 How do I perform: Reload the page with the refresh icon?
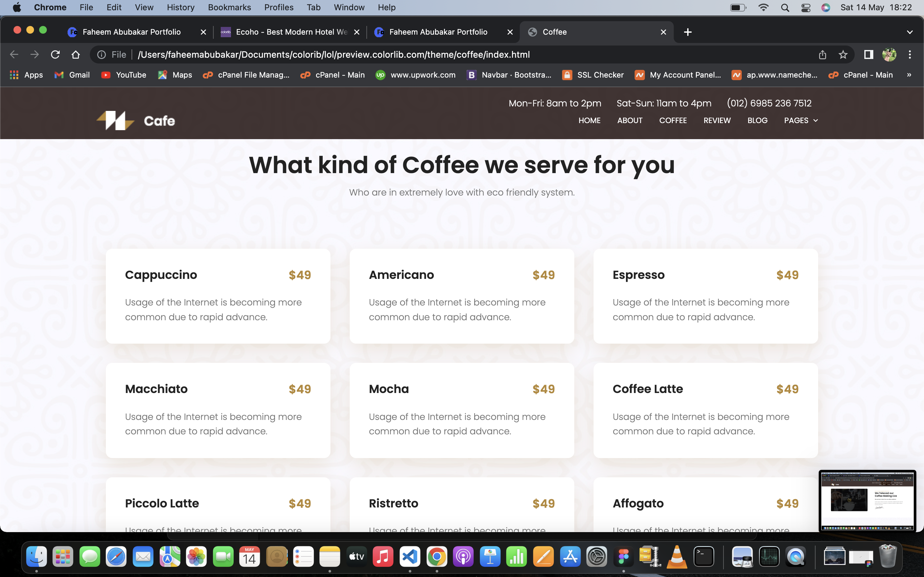[56, 54]
